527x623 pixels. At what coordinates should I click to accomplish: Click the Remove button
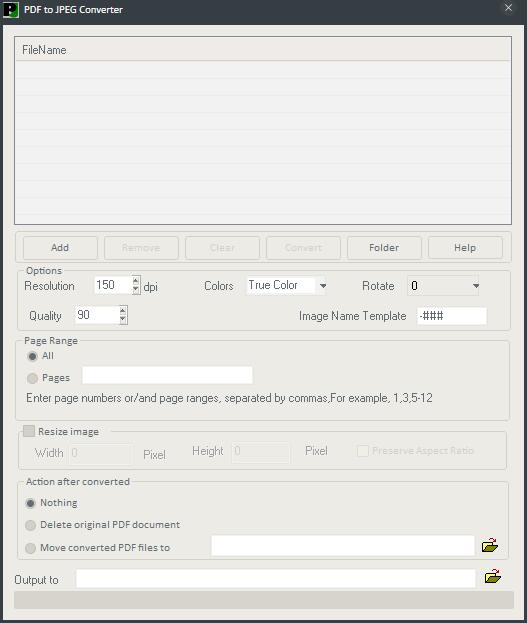click(141, 248)
